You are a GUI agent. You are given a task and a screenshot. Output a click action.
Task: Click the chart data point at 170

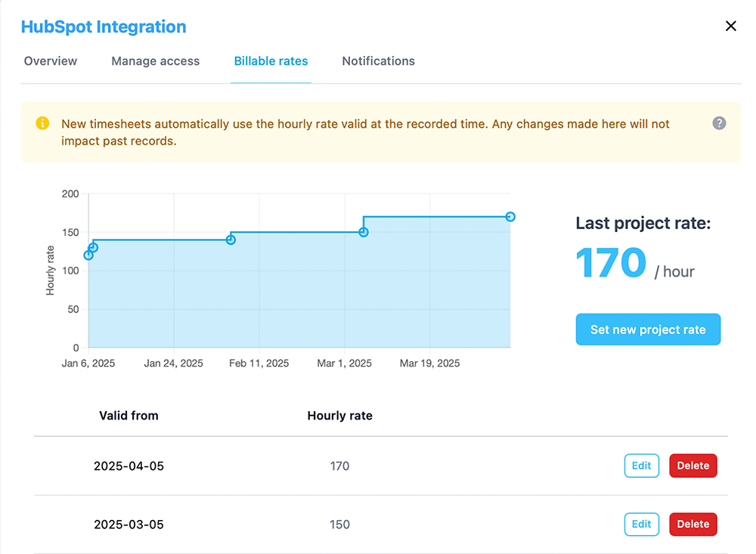coord(510,217)
